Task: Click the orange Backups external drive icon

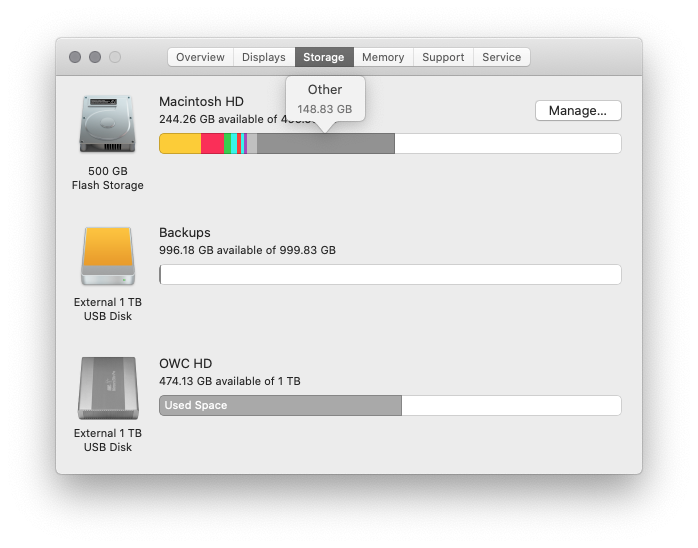Action: [x=108, y=256]
